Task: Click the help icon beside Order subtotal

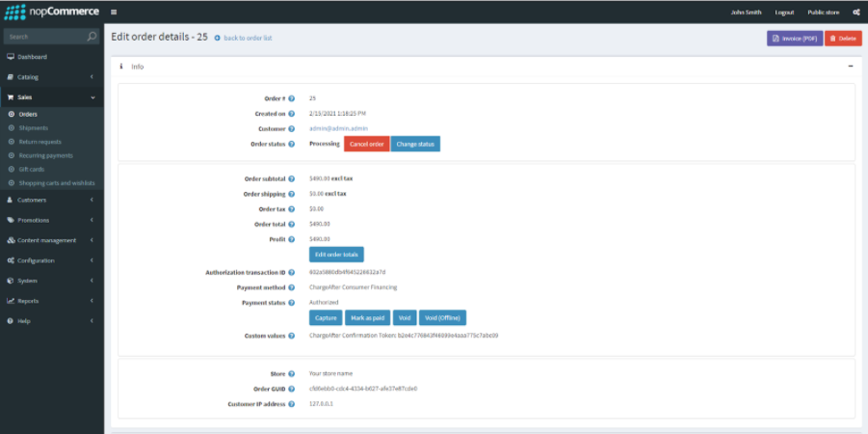Action: tap(291, 179)
